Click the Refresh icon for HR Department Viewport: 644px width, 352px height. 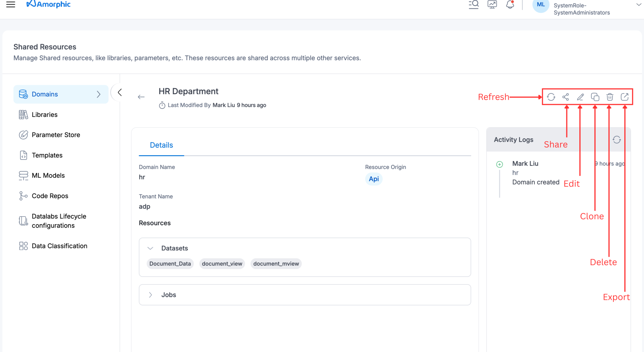(x=551, y=97)
